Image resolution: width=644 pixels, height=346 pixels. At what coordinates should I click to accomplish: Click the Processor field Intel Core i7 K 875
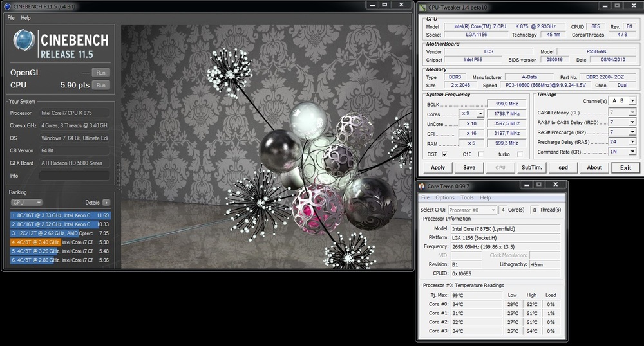(75, 113)
